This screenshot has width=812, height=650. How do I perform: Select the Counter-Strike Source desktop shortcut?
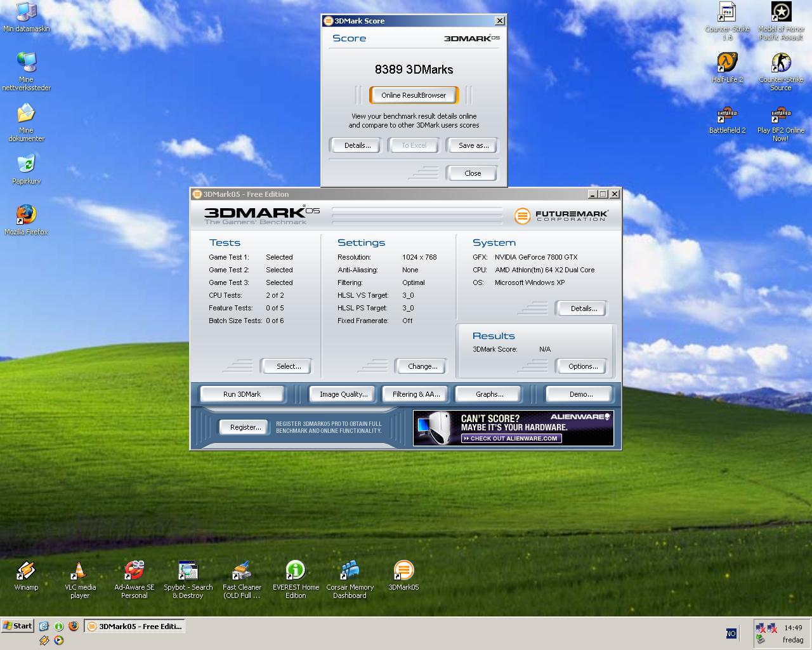(x=781, y=72)
